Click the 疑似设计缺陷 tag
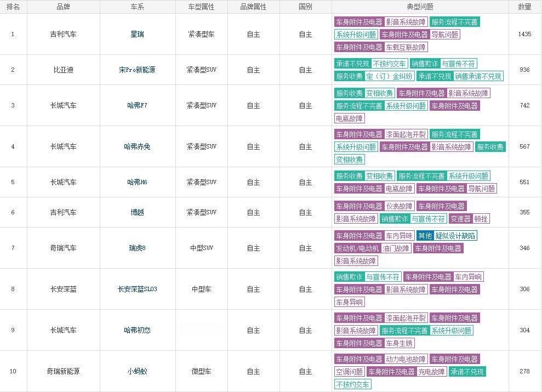The width and height of the screenshot is (542, 392). coord(455,236)
